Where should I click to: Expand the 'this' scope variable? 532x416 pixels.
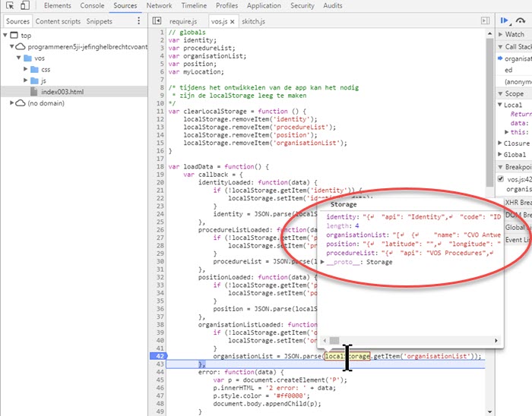click(506, 132)
